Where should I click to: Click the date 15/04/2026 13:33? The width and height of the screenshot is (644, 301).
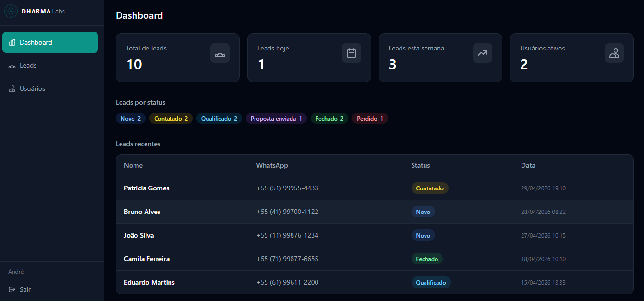tap(543, 282)
